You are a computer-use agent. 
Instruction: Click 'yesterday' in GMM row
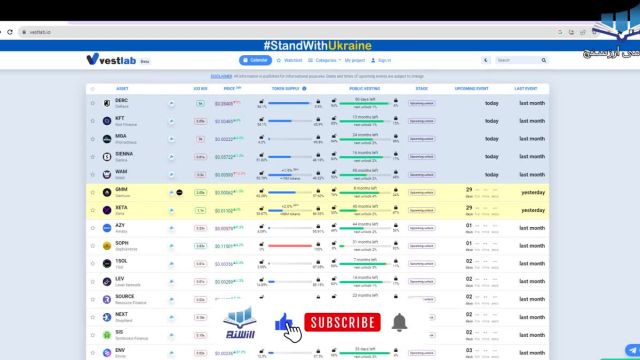pos(533,193)
